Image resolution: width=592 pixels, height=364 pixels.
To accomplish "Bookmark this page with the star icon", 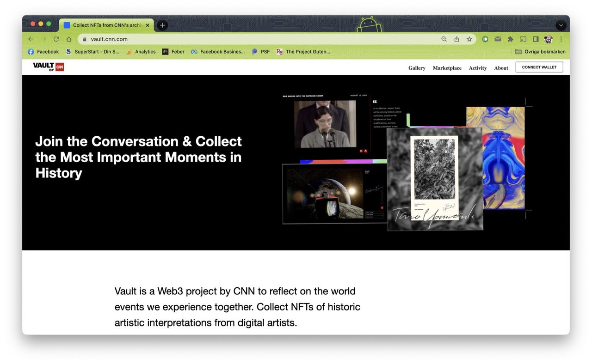I will coord(469,39).
